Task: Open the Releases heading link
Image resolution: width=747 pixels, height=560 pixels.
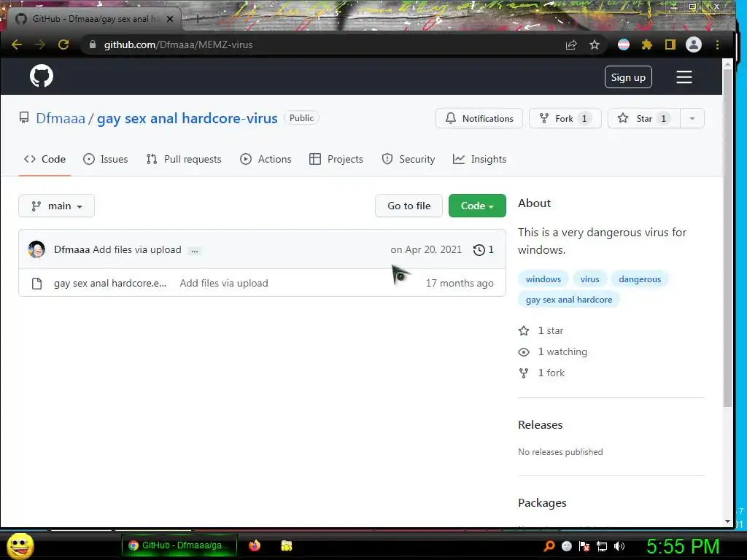Action: (541, 425)
